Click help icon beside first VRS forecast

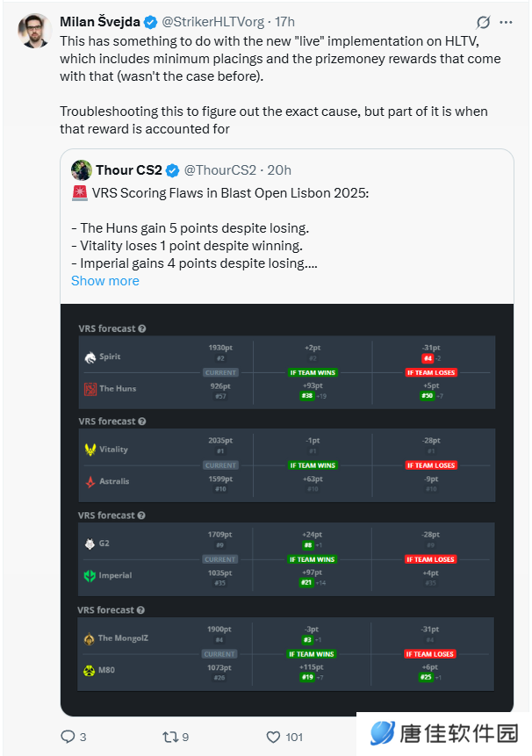141,328
